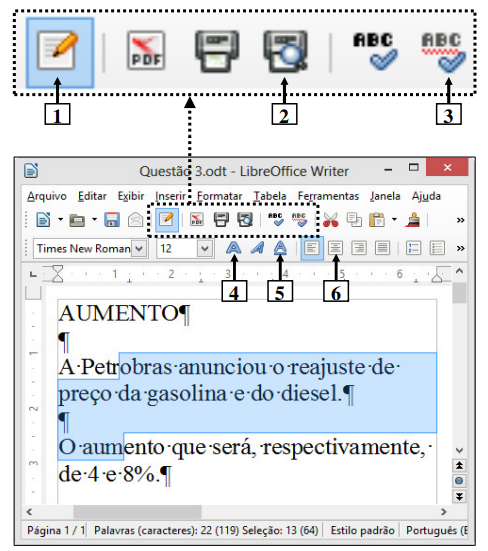488x551 pixels.
Task: Toggle small AutoSpellcheck icon in Writer toolbar
Action: pos(299,220)
